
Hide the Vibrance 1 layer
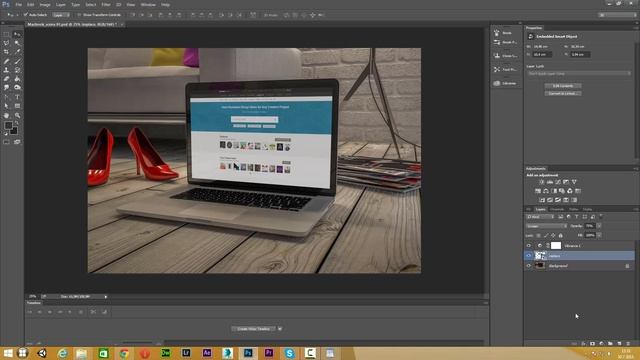tap(529, 246)
